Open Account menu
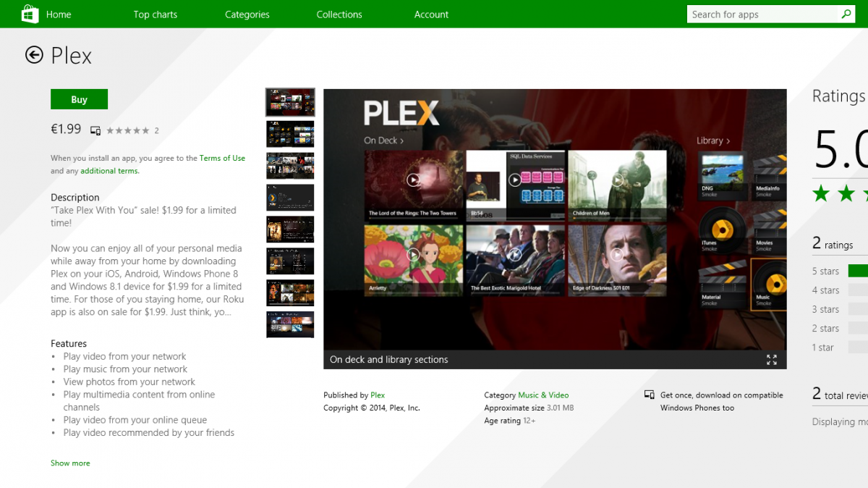 [x=431, y=14]
